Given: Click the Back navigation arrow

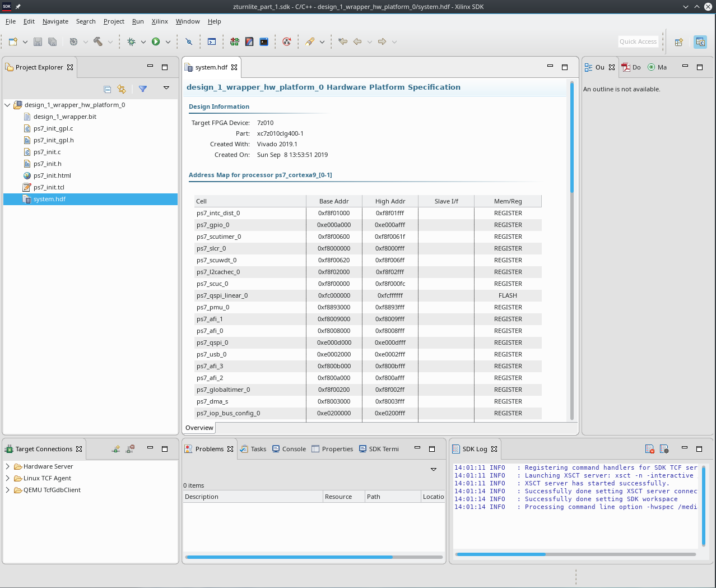Looking at the screenshot, I should 357,41.
